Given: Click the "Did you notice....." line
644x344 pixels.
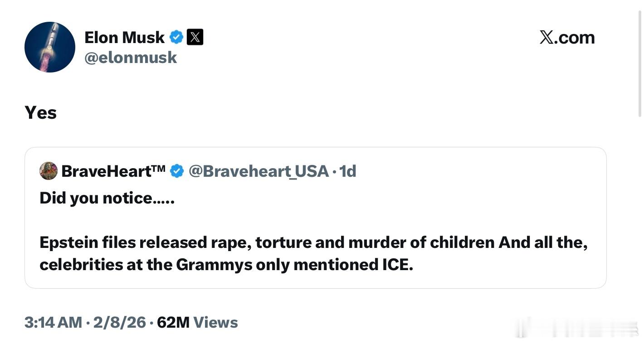Looking at the screenshot, I should tap(107, 198).
